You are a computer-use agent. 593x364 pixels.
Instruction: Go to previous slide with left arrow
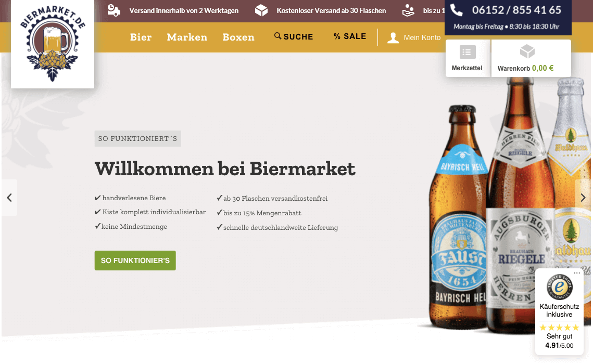tap(9, 198)
